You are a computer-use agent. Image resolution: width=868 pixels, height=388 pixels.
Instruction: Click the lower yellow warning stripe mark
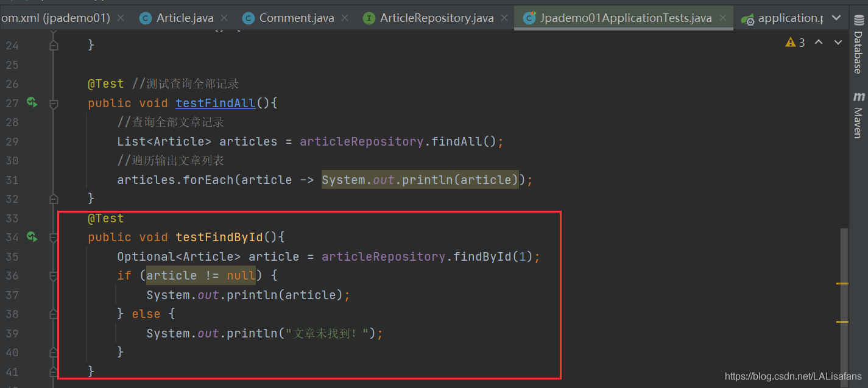click(x=842, y=322)
